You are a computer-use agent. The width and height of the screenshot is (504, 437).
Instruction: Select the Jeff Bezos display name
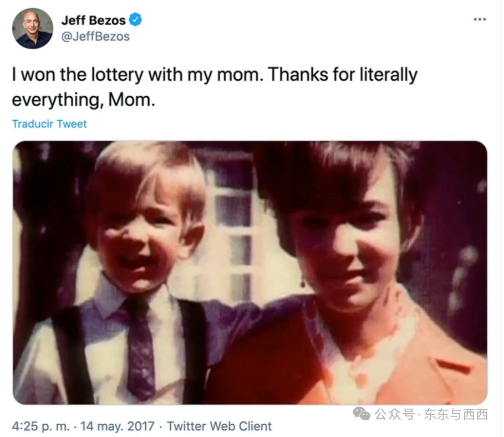click(x=93, y=20)
